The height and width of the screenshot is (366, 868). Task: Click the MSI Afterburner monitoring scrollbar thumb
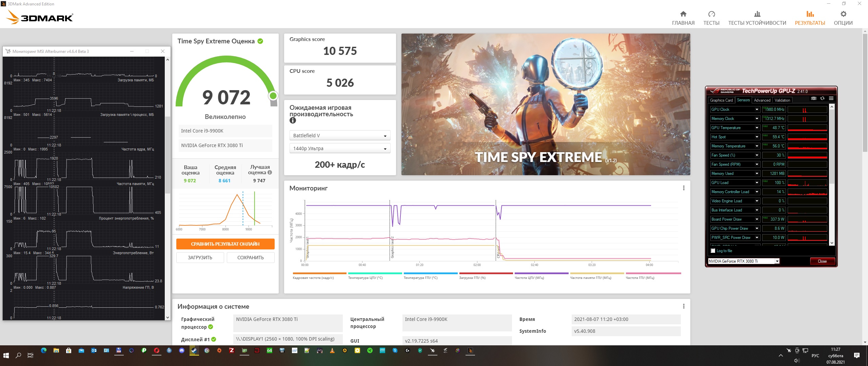point(167,155)
